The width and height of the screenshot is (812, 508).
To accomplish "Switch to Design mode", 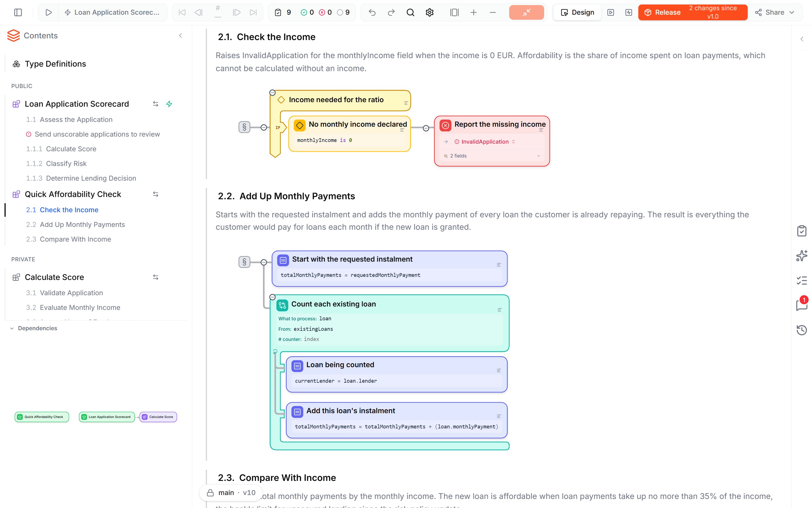I will tap(577, 12).
